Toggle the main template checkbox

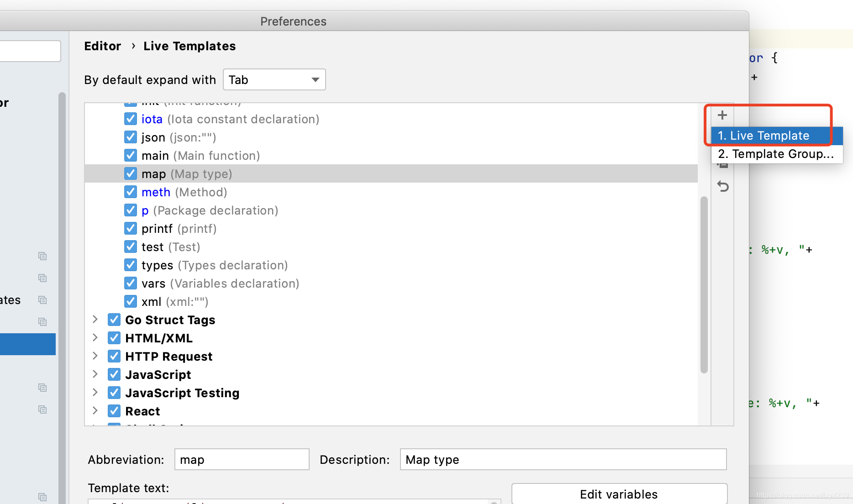click(x=131, y=155)
